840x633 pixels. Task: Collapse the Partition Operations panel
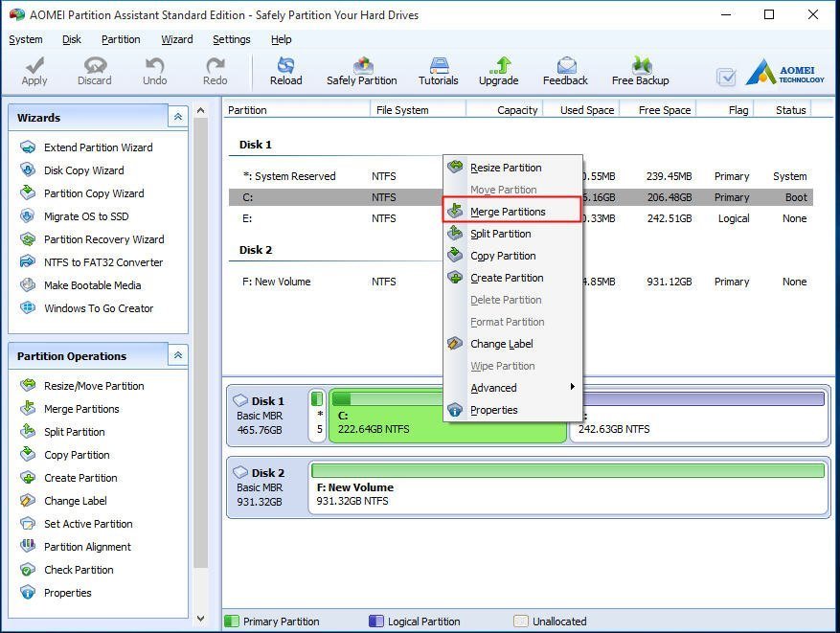tap(177, 355)
